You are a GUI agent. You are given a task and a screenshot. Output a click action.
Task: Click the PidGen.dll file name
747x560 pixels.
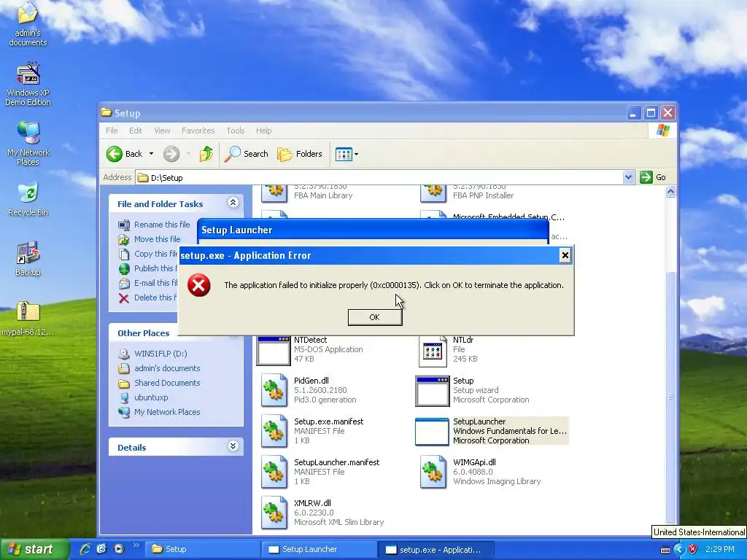(x=311, y=381)
